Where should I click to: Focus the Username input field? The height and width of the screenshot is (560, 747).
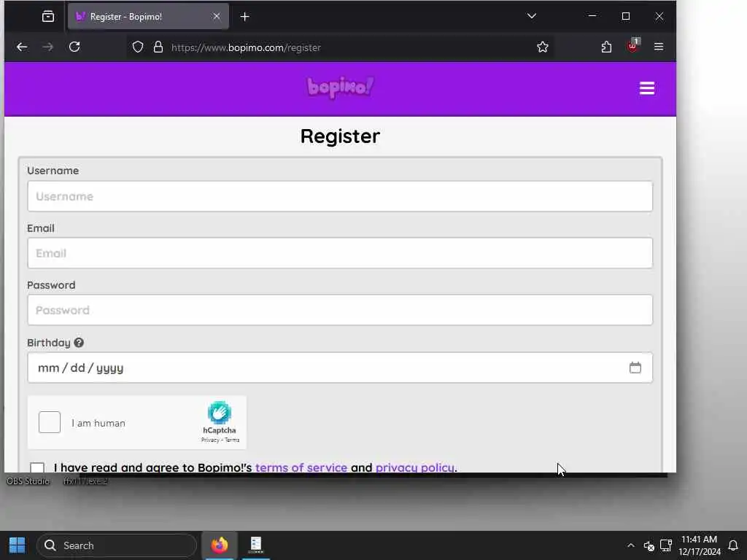pos(340,196)
